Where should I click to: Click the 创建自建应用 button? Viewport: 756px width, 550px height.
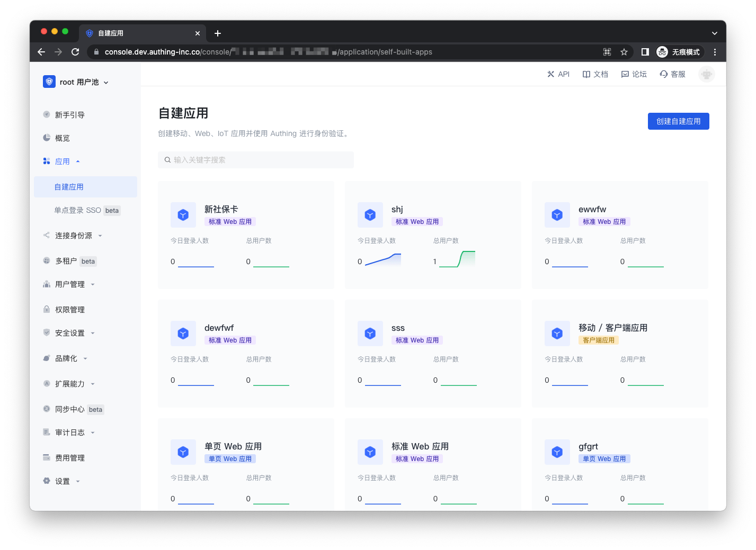(678, 121)
